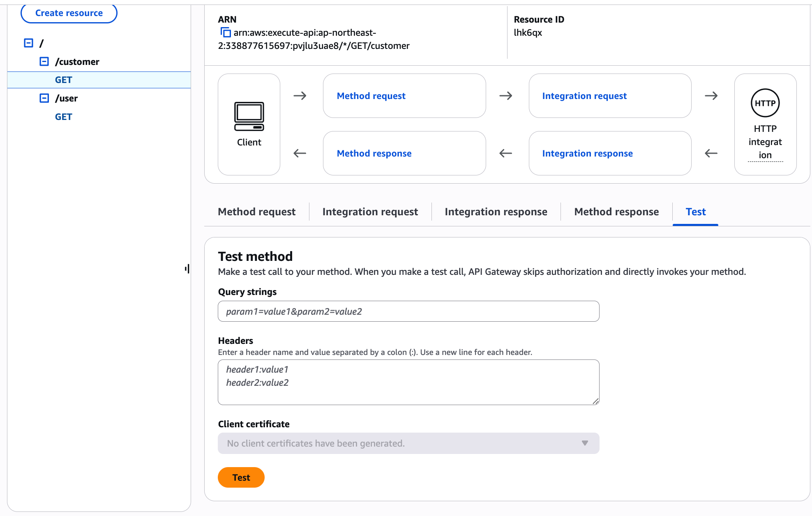Click the orange Test button
Screen dimensions: 812x516
[241, 477]
